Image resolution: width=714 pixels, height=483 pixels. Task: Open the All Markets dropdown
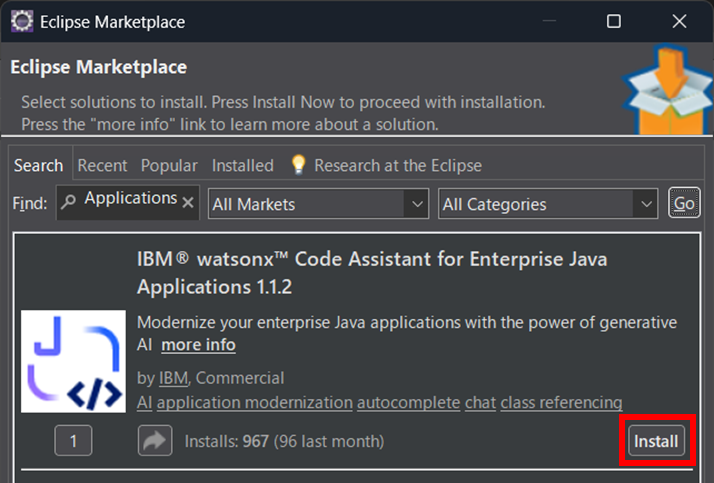tap(318, 204)
